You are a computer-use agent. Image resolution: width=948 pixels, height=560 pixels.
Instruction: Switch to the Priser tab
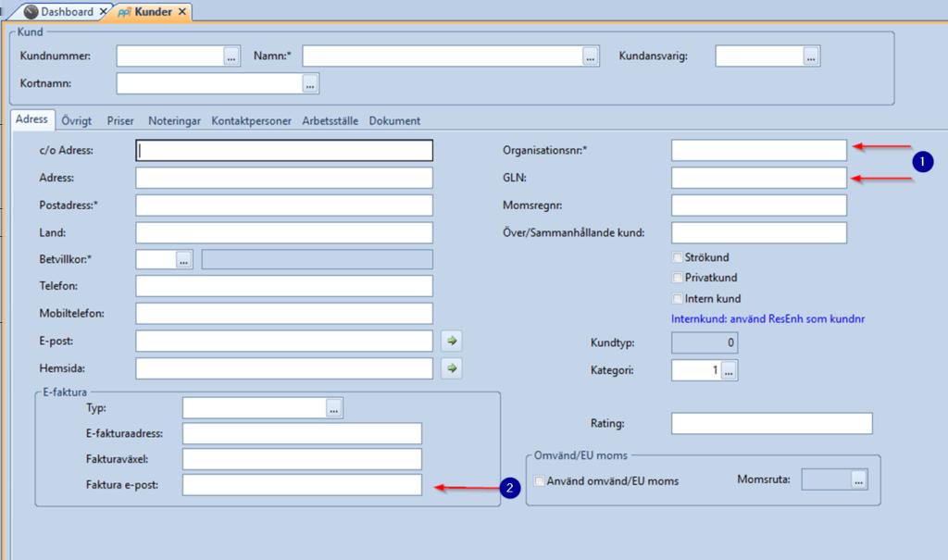(x=120, y=121)
